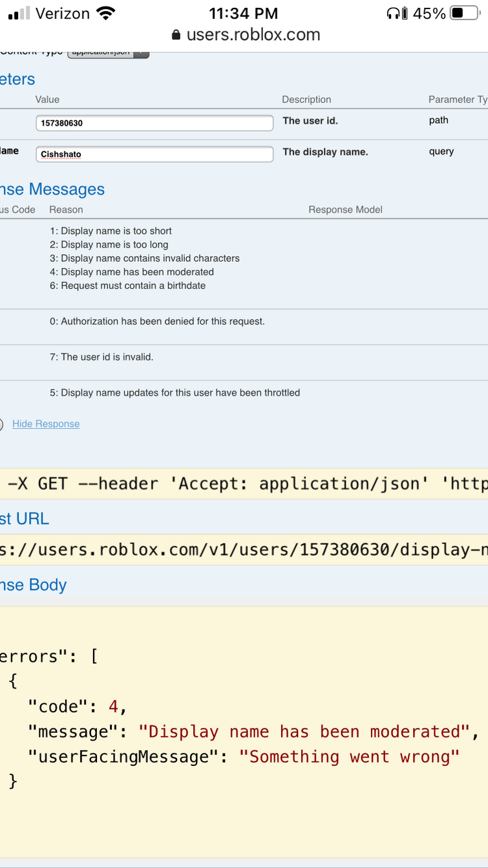Click the 'query' parameter type
The height and width of the screenshot is (868, 488).
(x=441, y=151)
